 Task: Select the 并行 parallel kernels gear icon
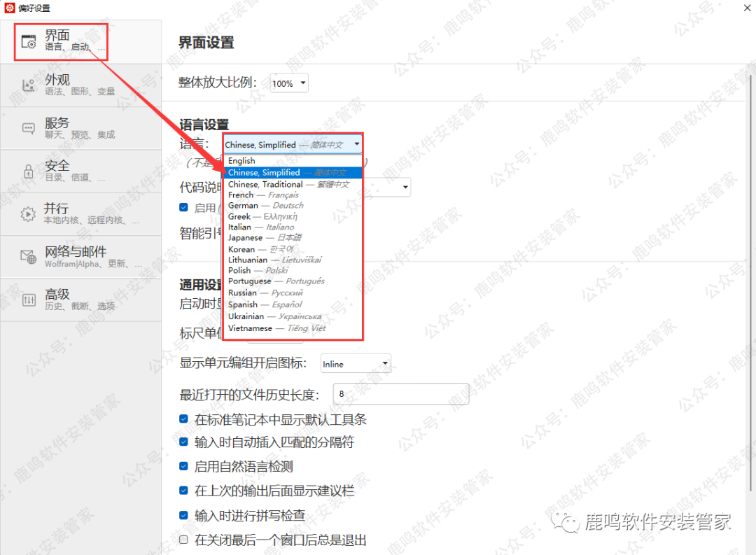[x=28, y=213]
